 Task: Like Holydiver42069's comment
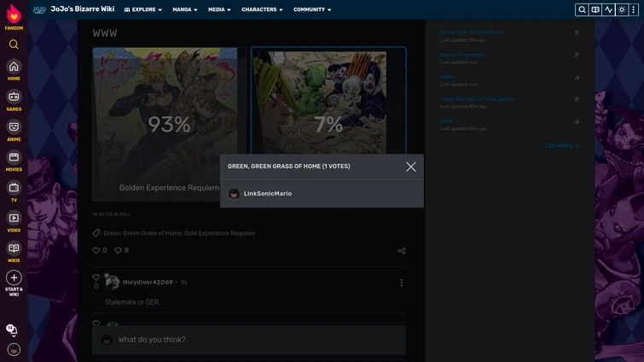(96, 277)
